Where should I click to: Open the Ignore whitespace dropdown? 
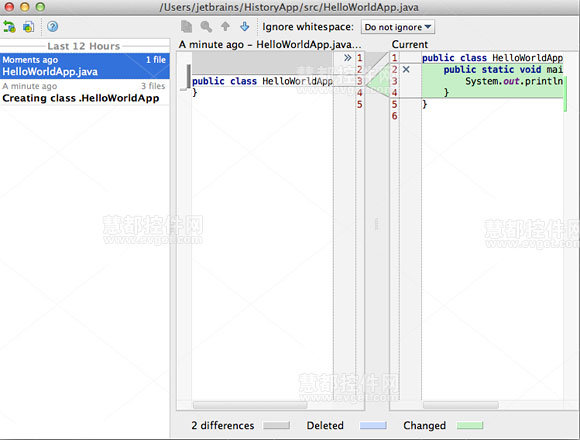point(398,27)
